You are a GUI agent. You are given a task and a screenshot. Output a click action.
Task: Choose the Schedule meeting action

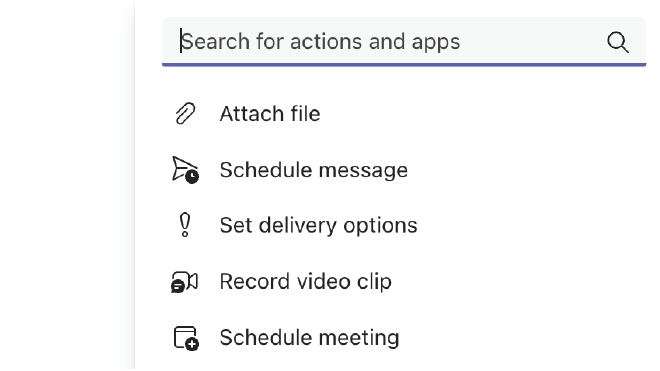pyautogui.click(x=404, y=338)
